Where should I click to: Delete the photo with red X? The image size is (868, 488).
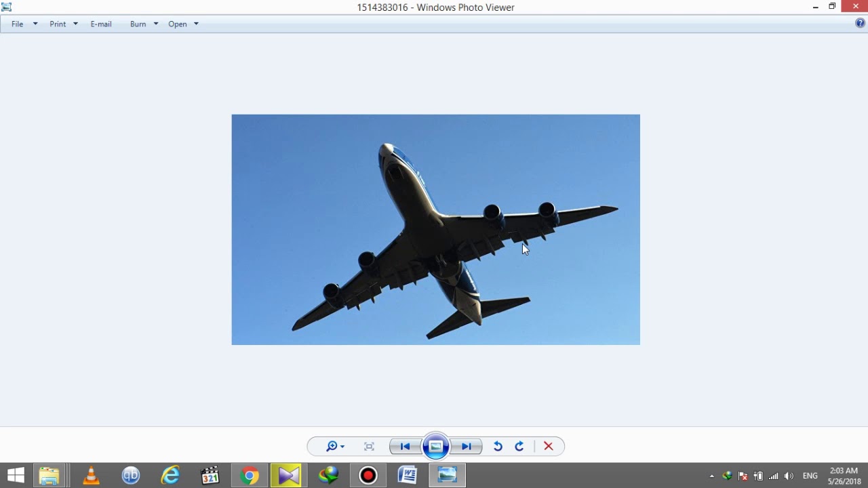click(x=549, y=446)
